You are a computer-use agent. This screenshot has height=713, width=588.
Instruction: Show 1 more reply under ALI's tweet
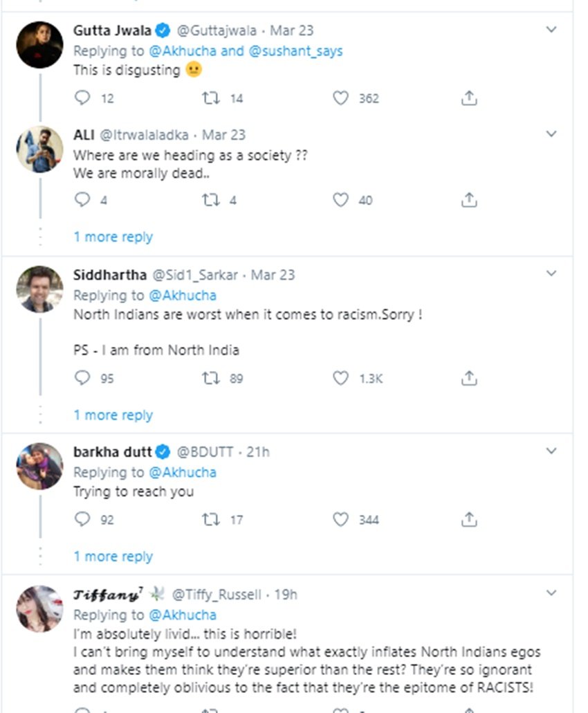tap(113, 237)
